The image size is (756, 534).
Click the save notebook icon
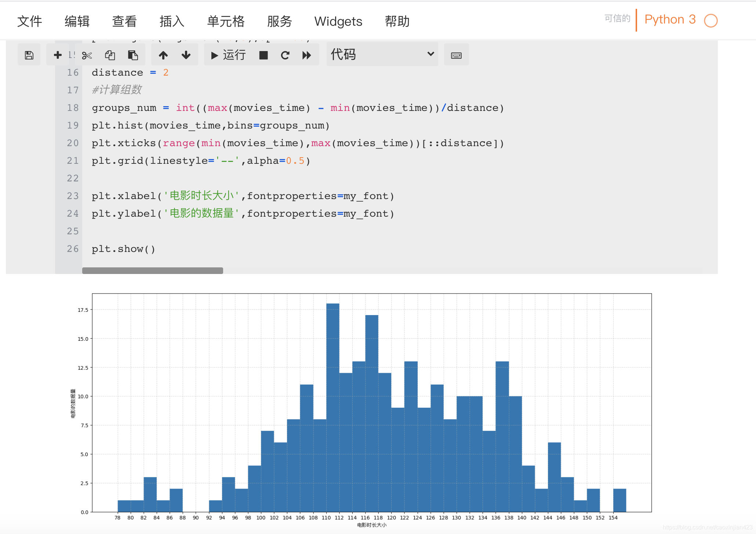click(29, 55)
